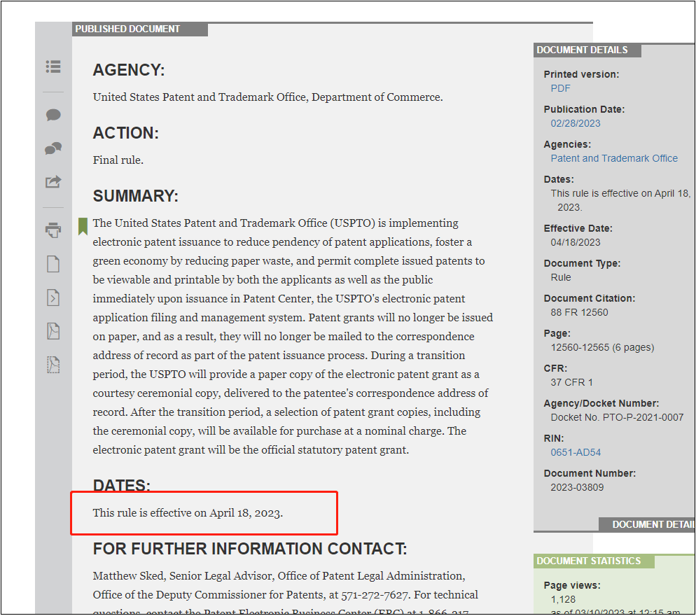Click the Document Statistics panel header
This screenshot has width=696, height=616.
click(x=588, y=561)
